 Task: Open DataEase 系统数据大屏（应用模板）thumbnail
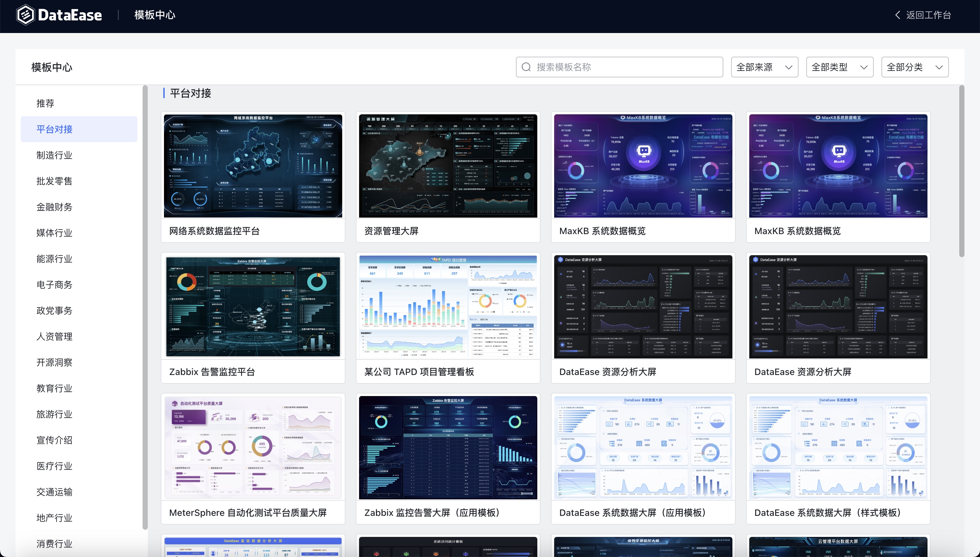click(643, 448)
